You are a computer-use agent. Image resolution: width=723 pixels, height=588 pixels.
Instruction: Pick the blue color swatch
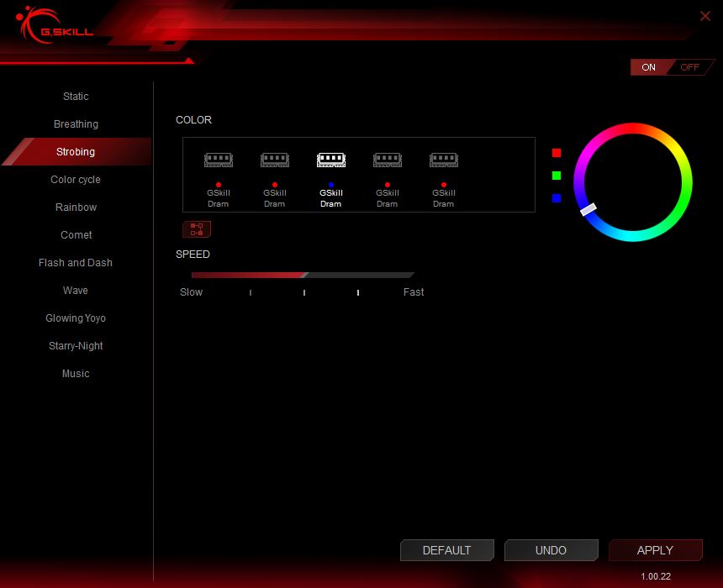click(x=557, y=198)
